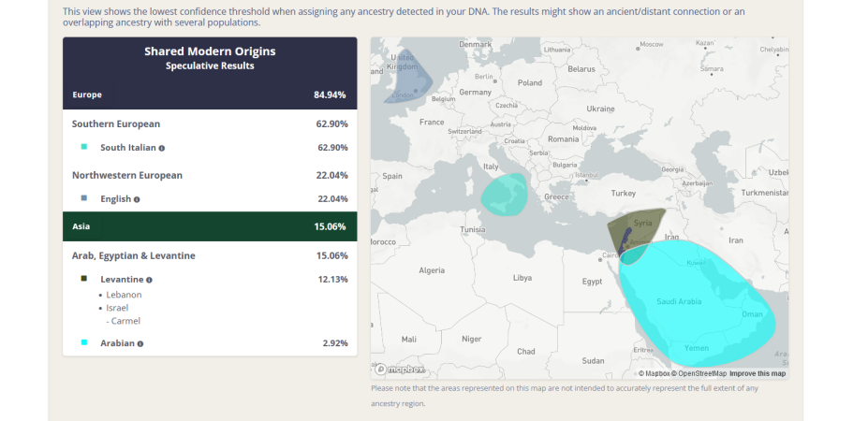
Task: Select the South Italian teal color swatch
Action: pos(84,147)
